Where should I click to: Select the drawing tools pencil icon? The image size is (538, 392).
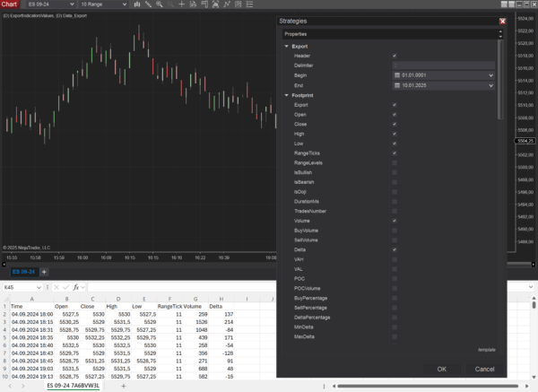pyautogui.click(x=148, y=4)
